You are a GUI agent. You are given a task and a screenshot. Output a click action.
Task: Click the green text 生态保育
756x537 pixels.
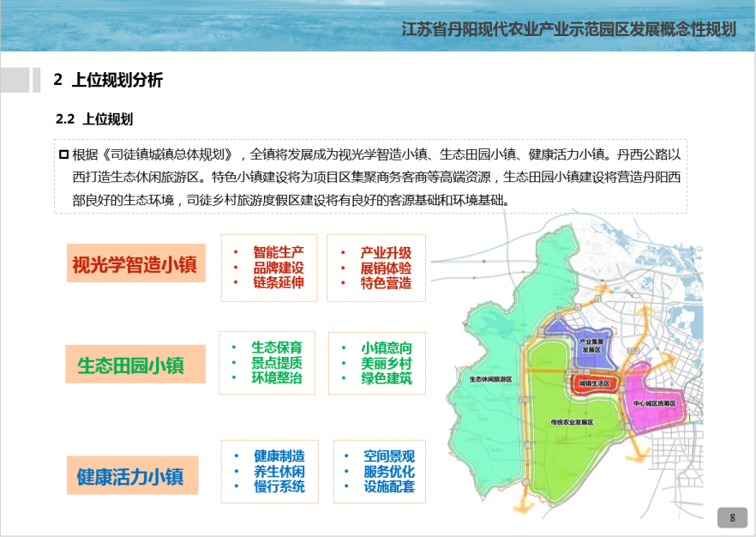277,347
